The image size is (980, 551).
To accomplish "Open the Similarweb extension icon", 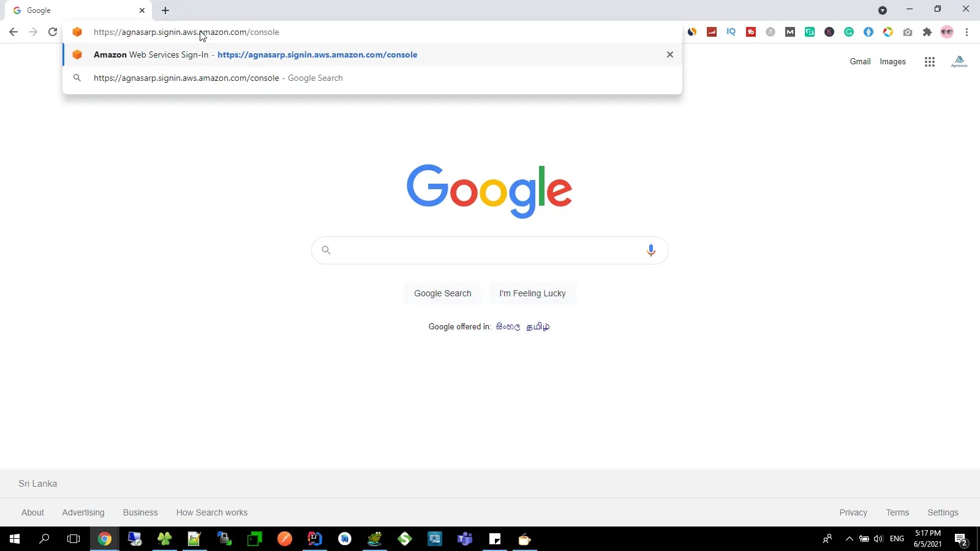I will pyautogui.click(x=692, y=32).
